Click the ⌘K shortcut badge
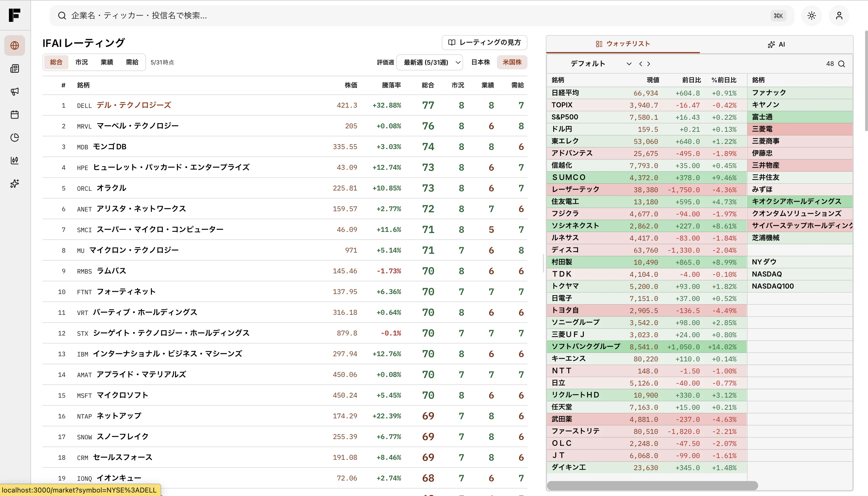The image size is (868, 496). 778,16
